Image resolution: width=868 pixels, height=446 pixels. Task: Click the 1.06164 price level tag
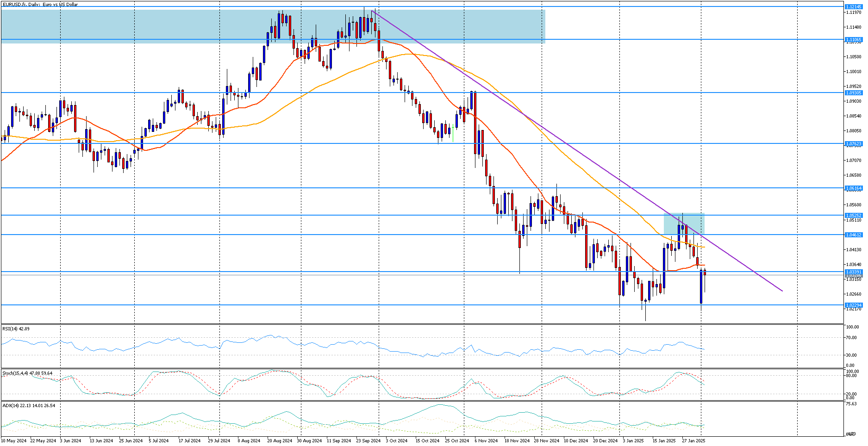(853, 188)
